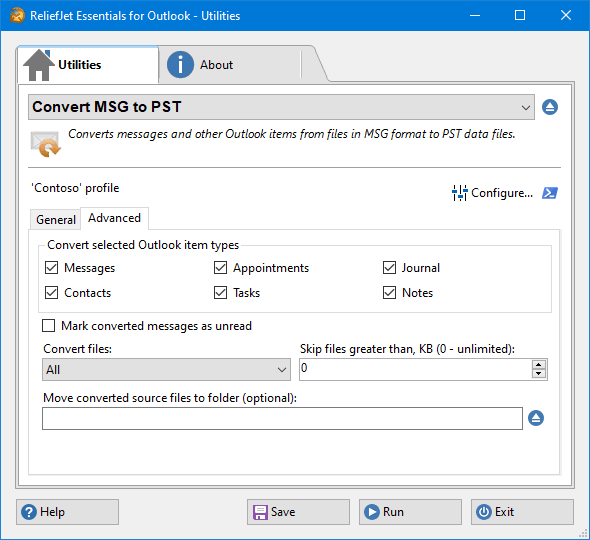Close the ReliefJet Essentials window

coord(566,15)
